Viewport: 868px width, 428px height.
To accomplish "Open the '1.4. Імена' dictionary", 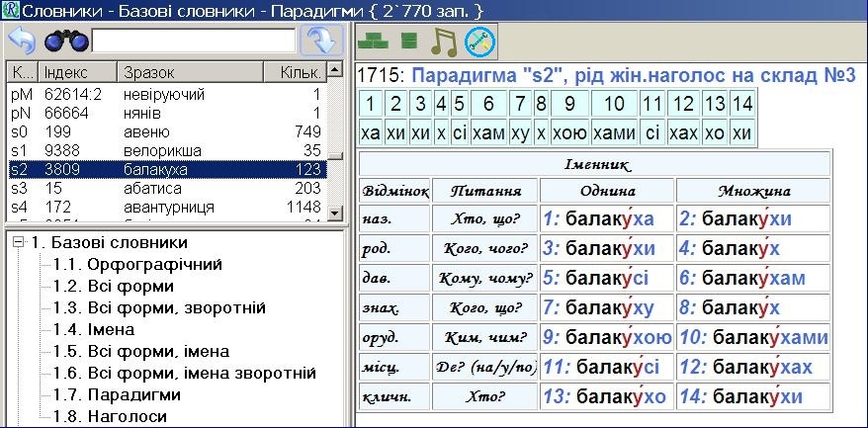I will (94, 330).
